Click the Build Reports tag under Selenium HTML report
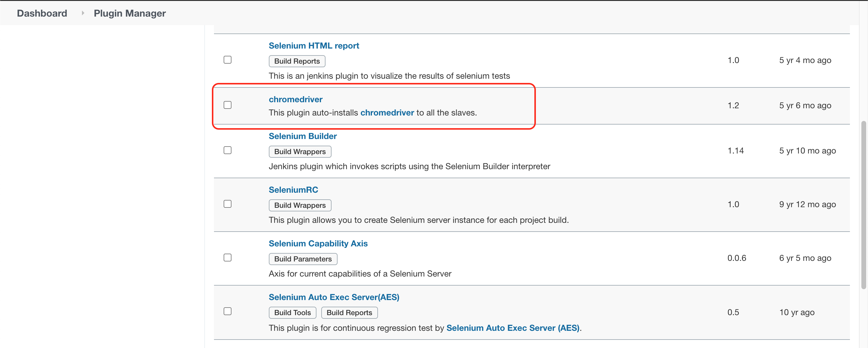 pyautogui.click(x=297, y=61)
